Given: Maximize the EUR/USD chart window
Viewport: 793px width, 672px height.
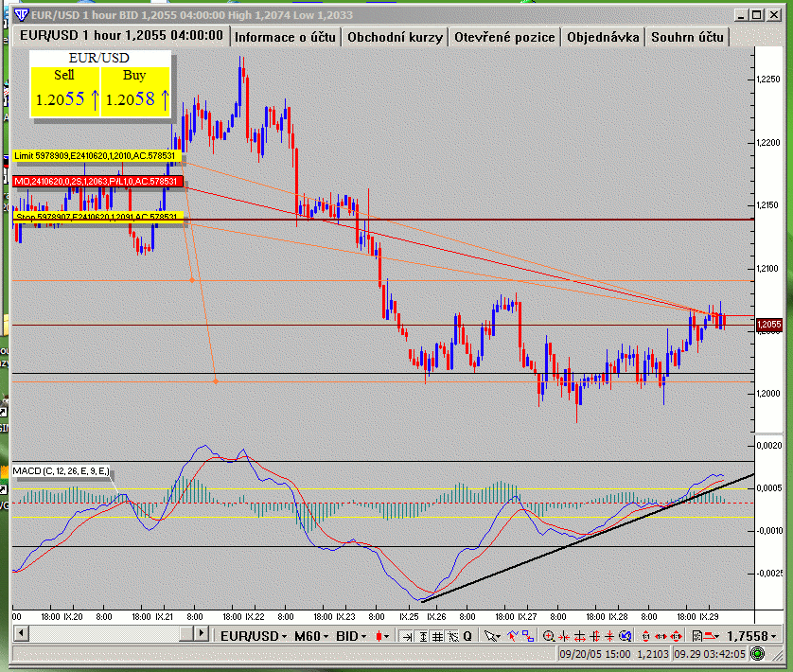Looking at the screenshot, I should click(x=757, y=15).
